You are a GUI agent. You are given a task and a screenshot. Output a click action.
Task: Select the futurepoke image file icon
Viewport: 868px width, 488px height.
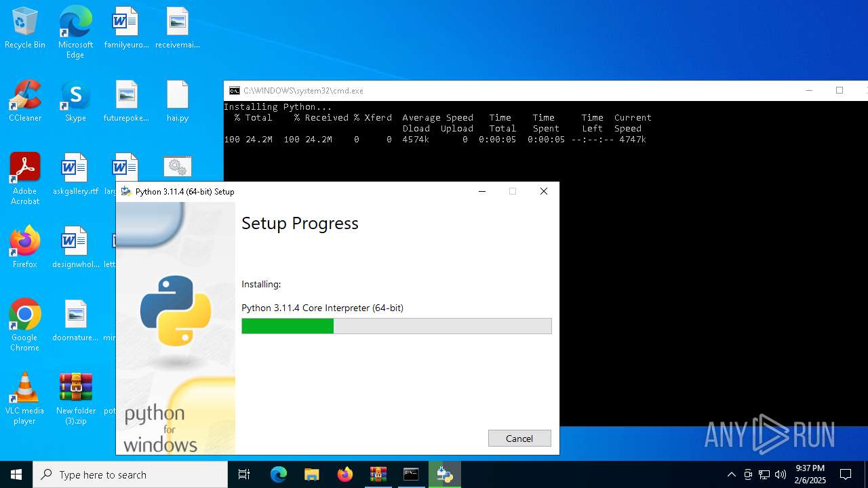126,102
